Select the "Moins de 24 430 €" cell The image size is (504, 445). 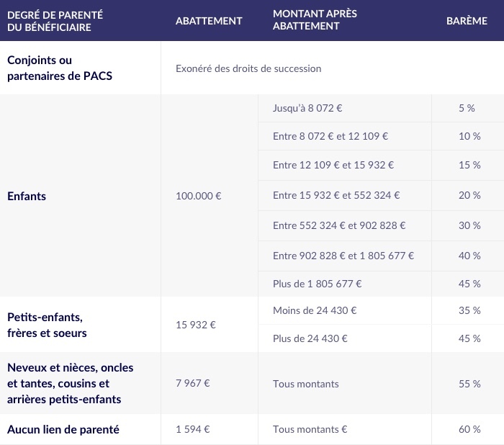click(315, 310)
